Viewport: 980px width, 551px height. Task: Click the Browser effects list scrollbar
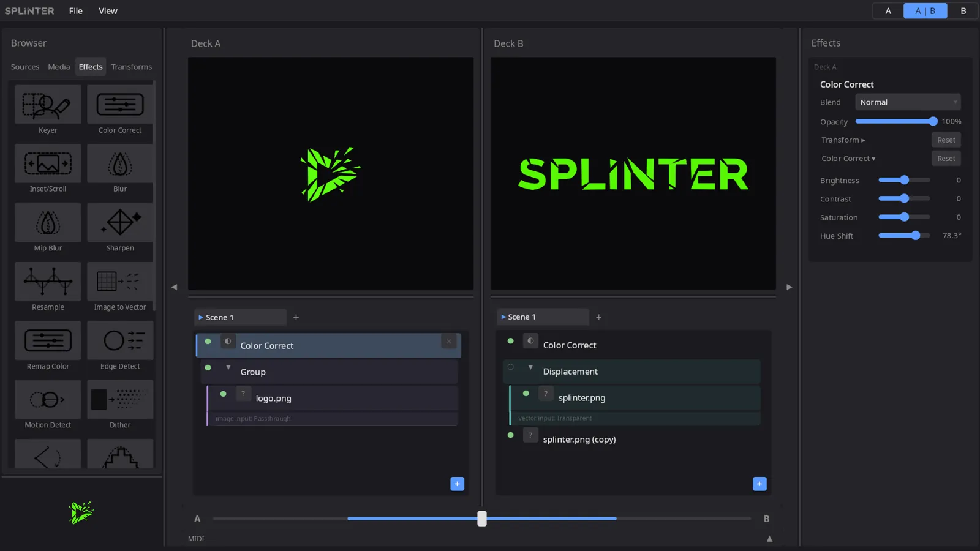(x=154, y=197)
